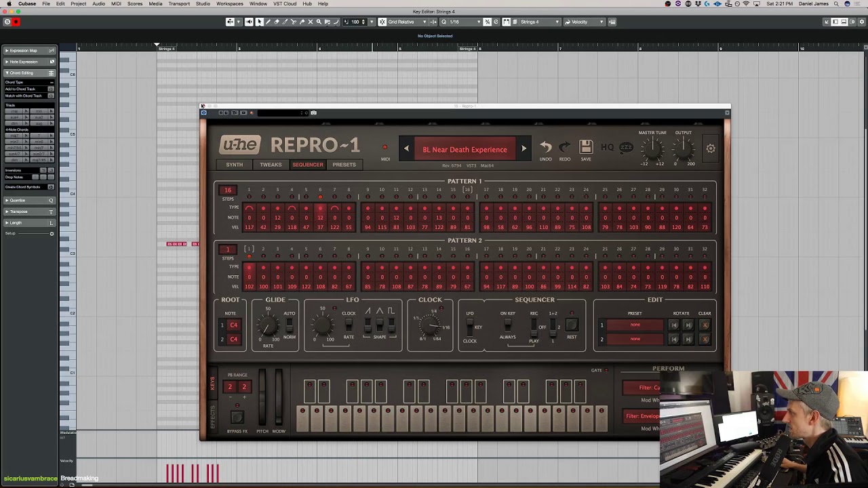Click Root note 1 C4 field
Screen dimensions: 868x488
click(x=233, y=325)
